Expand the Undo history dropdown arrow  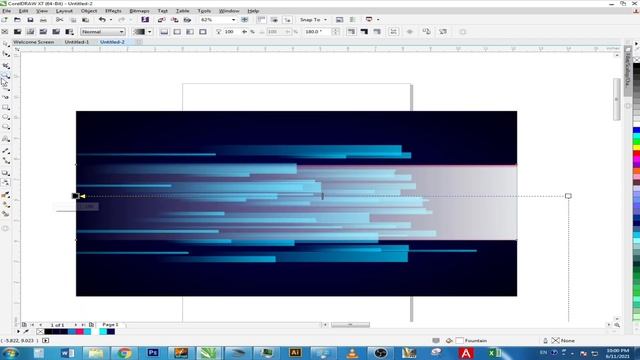(110, 20)
